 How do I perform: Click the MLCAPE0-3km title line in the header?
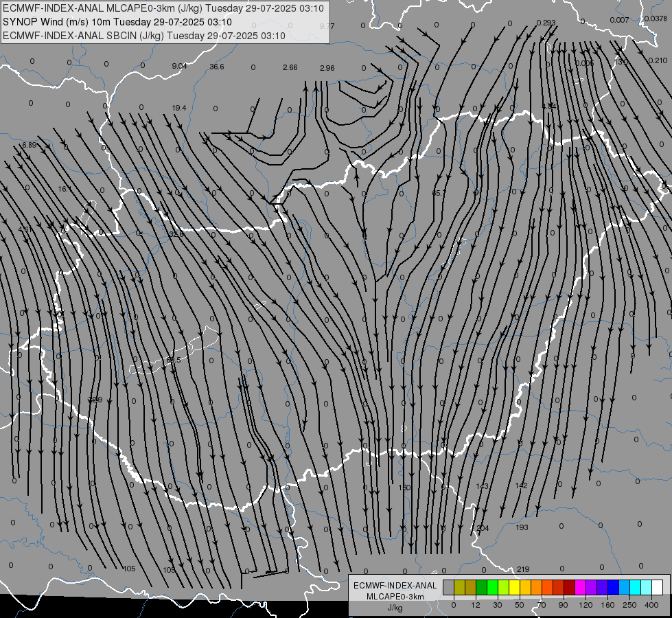click(163, 8)
